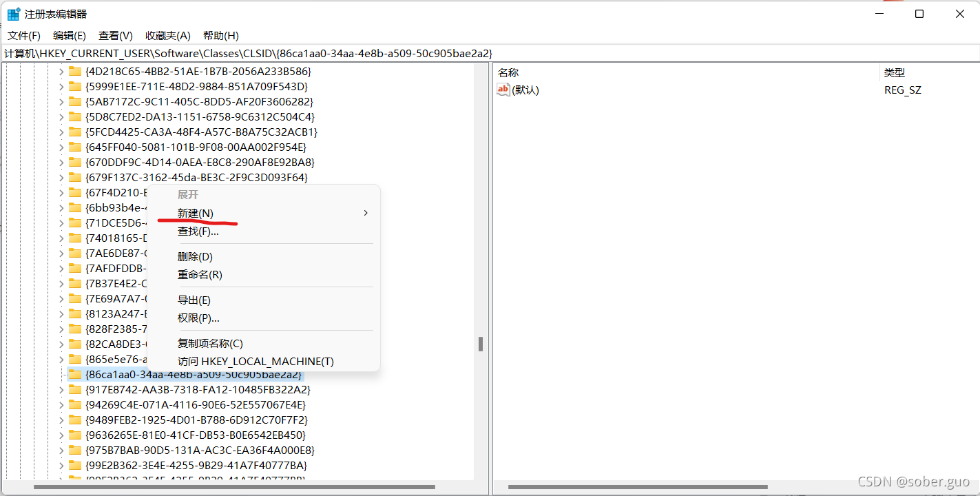Choose 重命名(R) from context menu
This screenshot has height=496, width=980.
click(264, 274)
